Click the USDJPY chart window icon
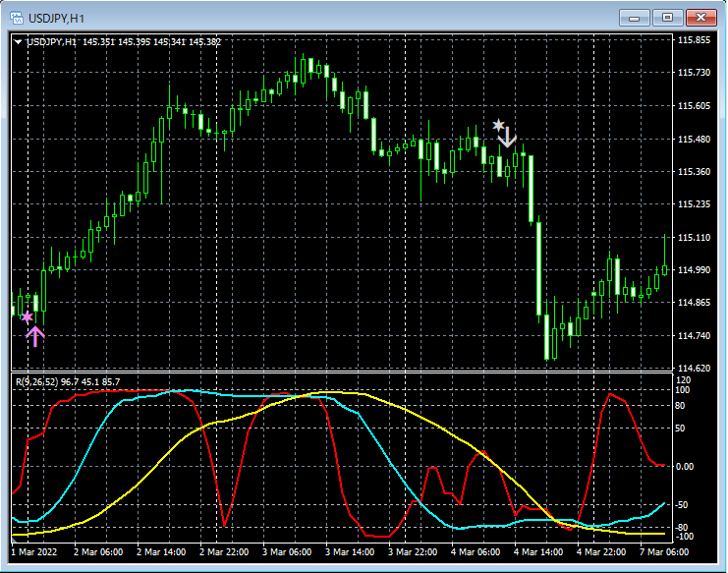Screen dimensions: 728x573 [x=17, y=18]
